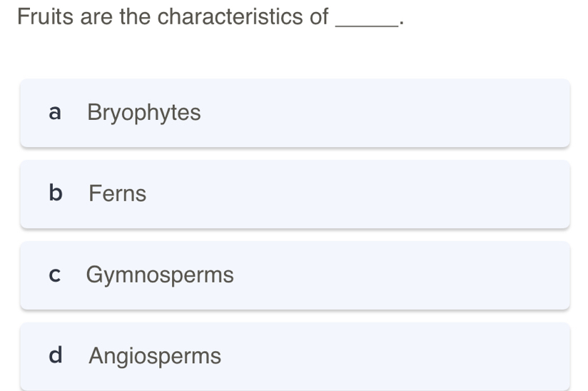Click empty right side of Angiosperms card
588x391 pixels.
click(x=428, y=355)
